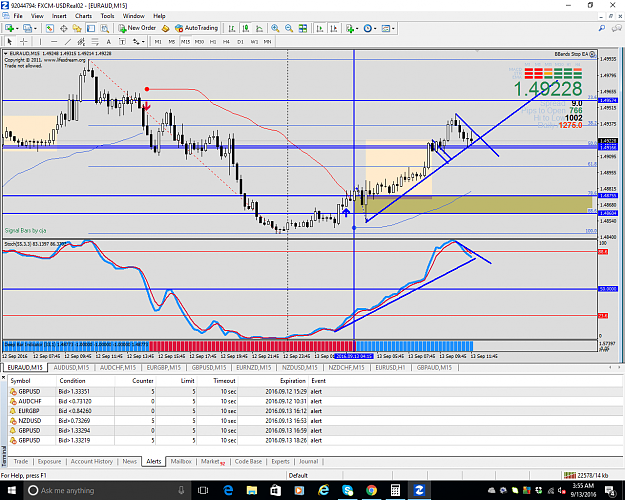Open the Trade terminal tab
This screenshot has height=500, width=625.
coord(21,461)
